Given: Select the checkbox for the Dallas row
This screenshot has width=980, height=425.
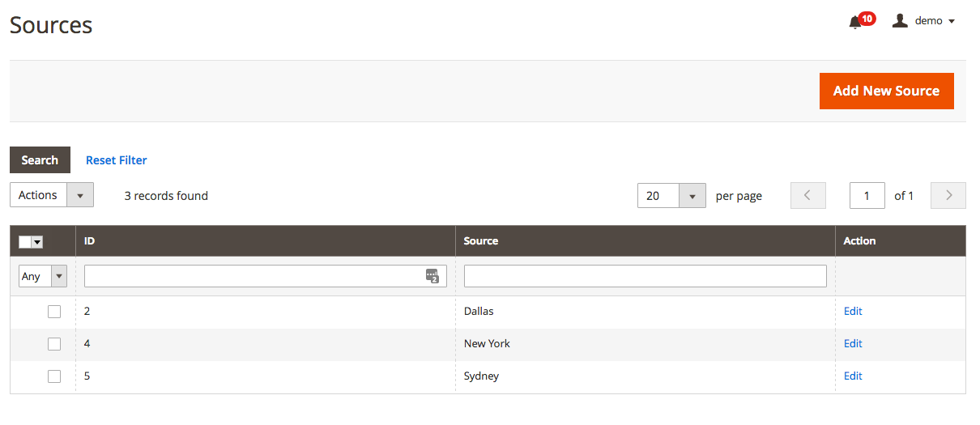Looking at the screenshot, I should point(54,312).
